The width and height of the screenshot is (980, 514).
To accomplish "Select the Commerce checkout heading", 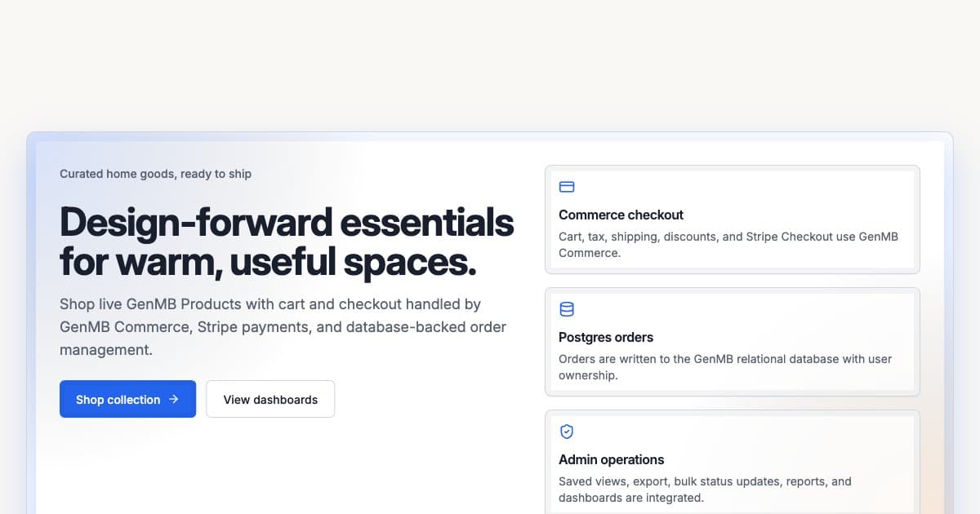I will click(621, 215).
